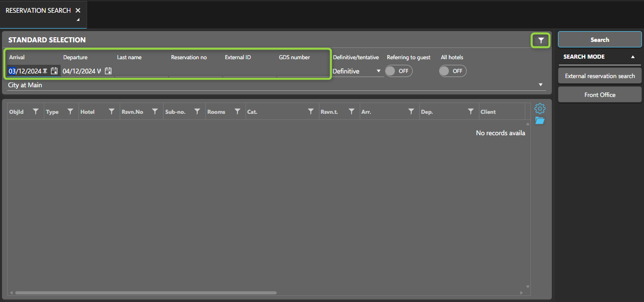This screenshot has width=644, height=302.
Task: Switch to External reservation search
Action: pos(600,76)
